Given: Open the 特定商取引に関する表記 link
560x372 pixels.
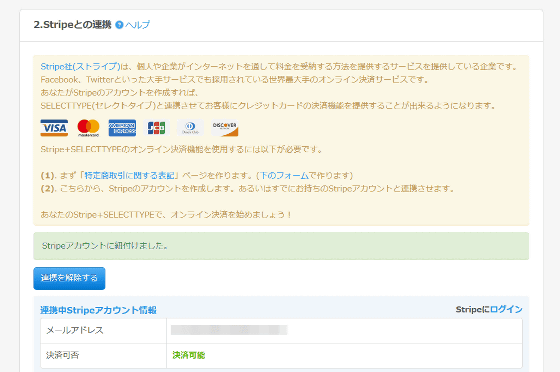Looking at the screenshot, I should 129,176.
